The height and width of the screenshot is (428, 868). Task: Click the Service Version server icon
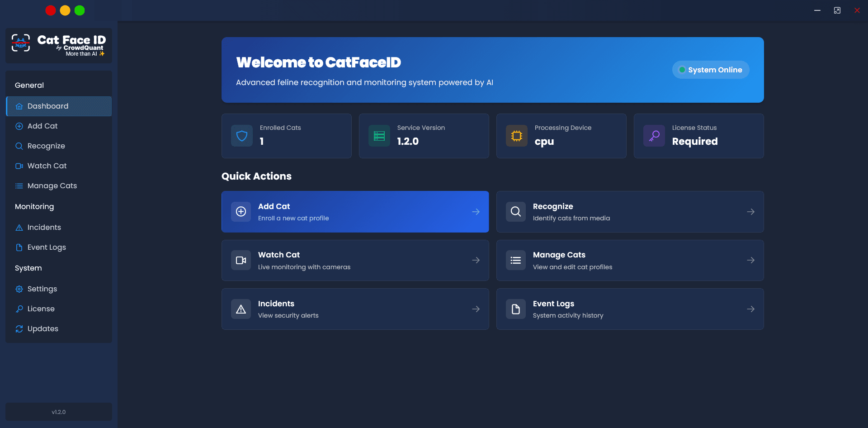click(379, 136)
